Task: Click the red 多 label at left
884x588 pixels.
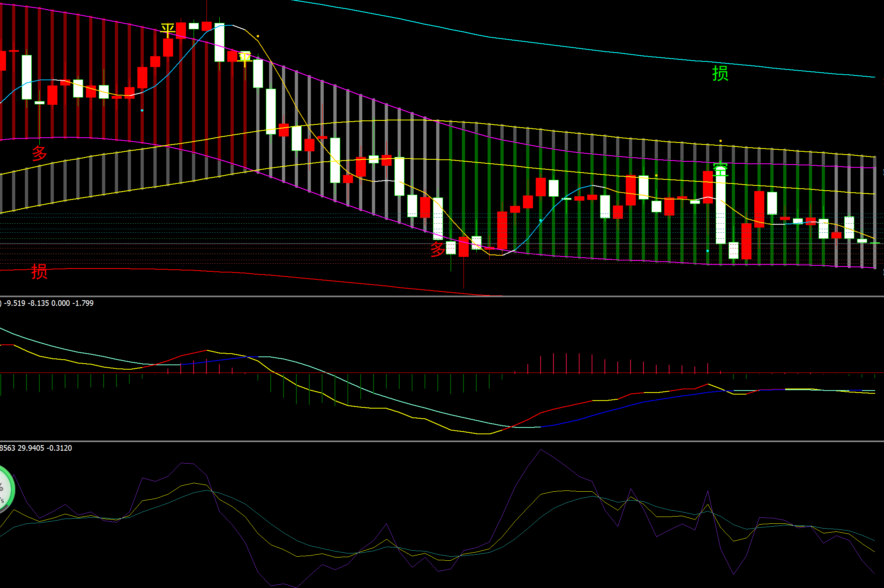Action: click(x=39, y=153)
